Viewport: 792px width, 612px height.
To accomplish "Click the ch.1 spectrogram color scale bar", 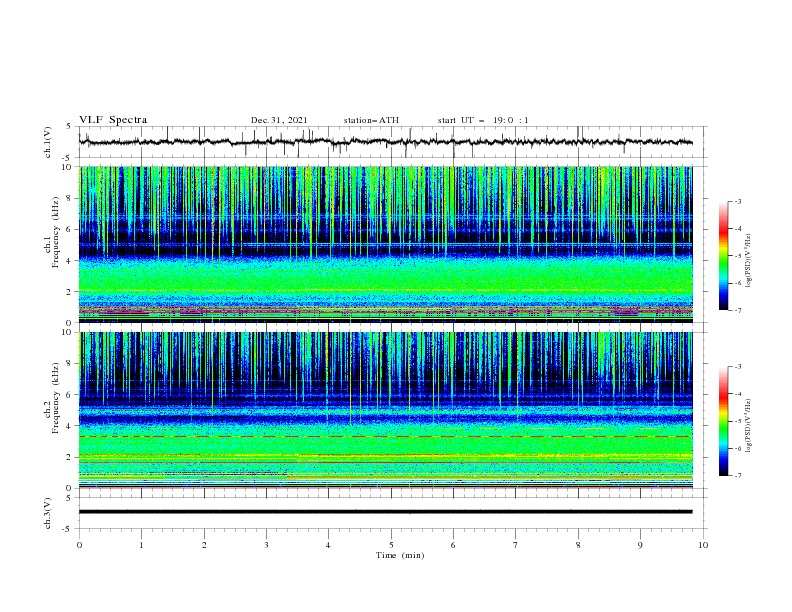I will click(723, 256).
